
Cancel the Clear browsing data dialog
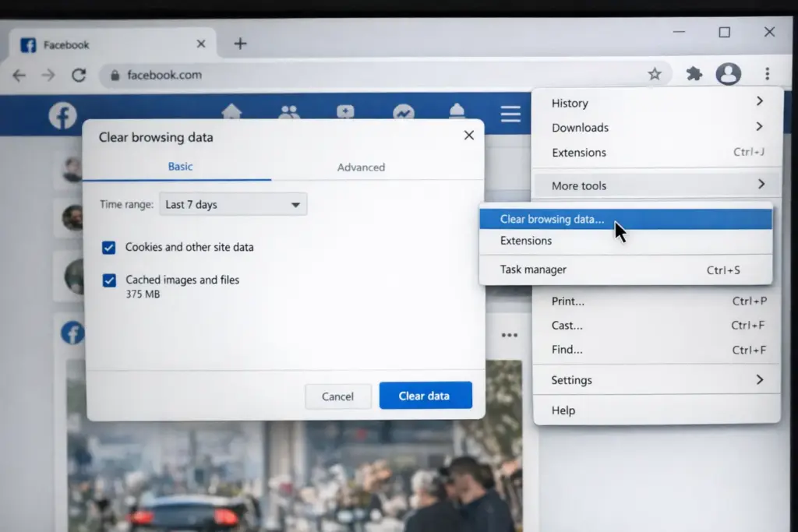(337, 396)
